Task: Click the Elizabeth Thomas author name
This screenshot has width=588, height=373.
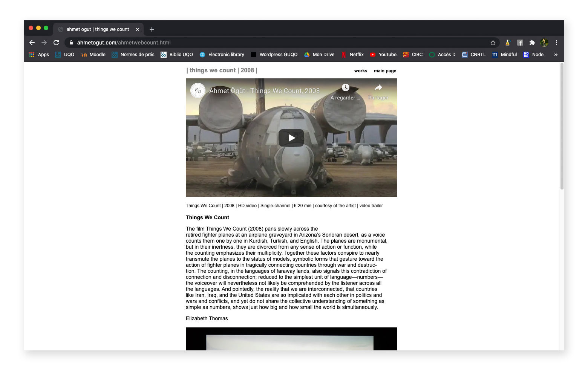Action: click(207, 318)
